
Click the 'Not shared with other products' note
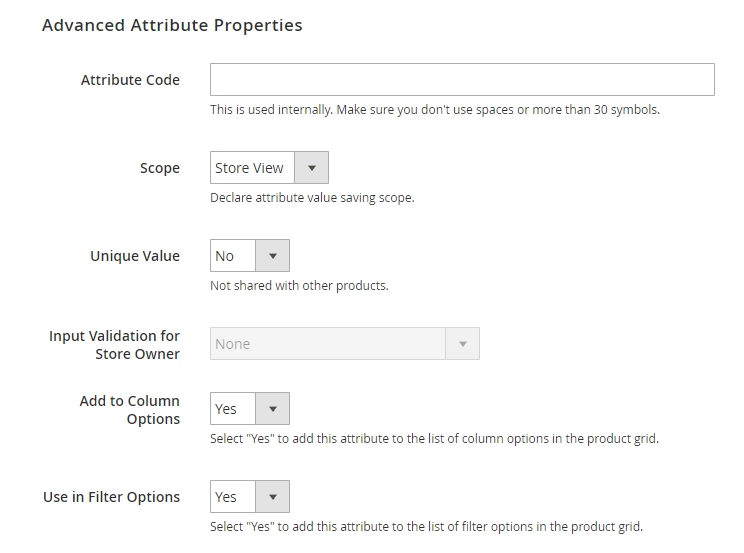[x=299, y=286]
